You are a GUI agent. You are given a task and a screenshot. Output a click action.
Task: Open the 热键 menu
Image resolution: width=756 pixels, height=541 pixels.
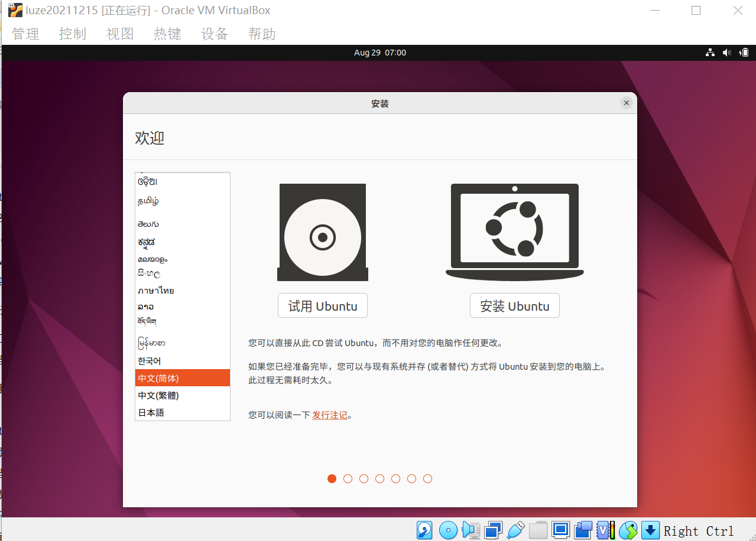point(167,34)
